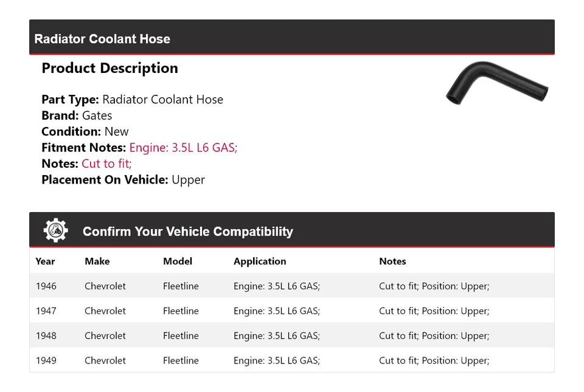Click the red 'Engine: 3.5L L6 GAS;' fitment note
Screen dimensions: 584x392
point(183,148)
